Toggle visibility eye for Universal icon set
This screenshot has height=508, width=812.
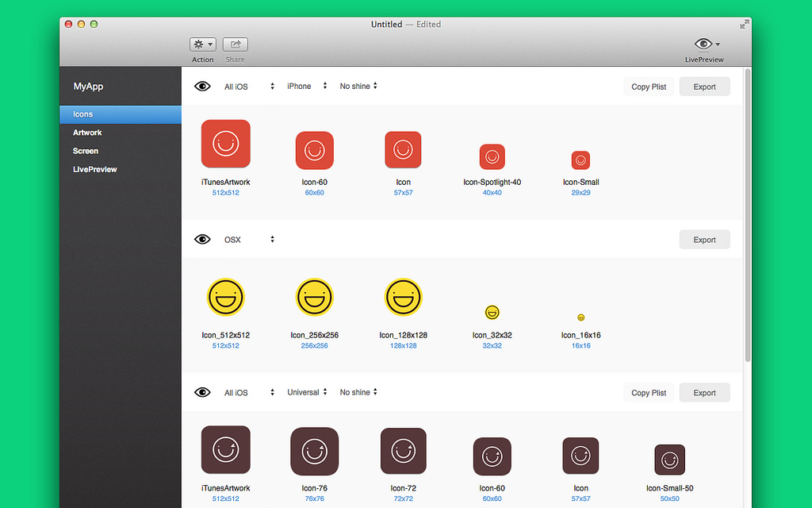click(x=202, y=392)
